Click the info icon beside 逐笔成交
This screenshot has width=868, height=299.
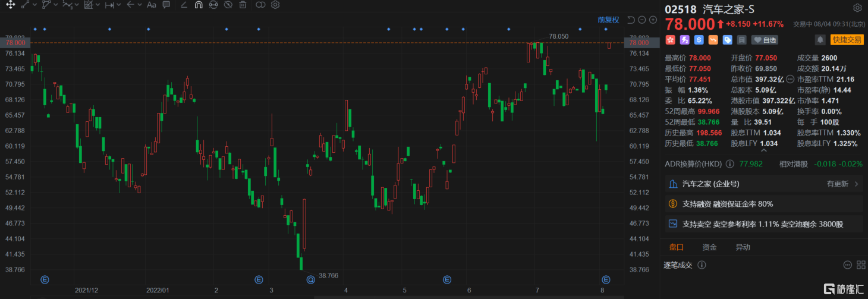(x=702, y=265)
